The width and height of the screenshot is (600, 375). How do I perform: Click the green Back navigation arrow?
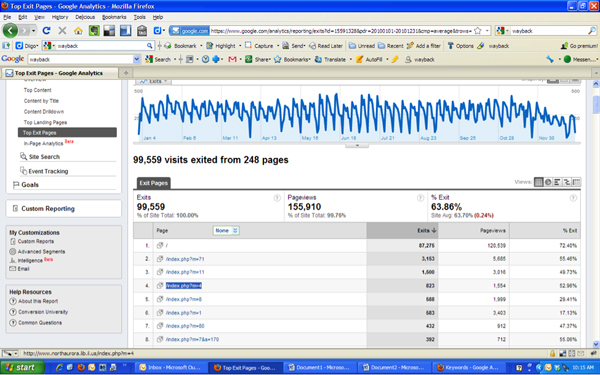10,31
